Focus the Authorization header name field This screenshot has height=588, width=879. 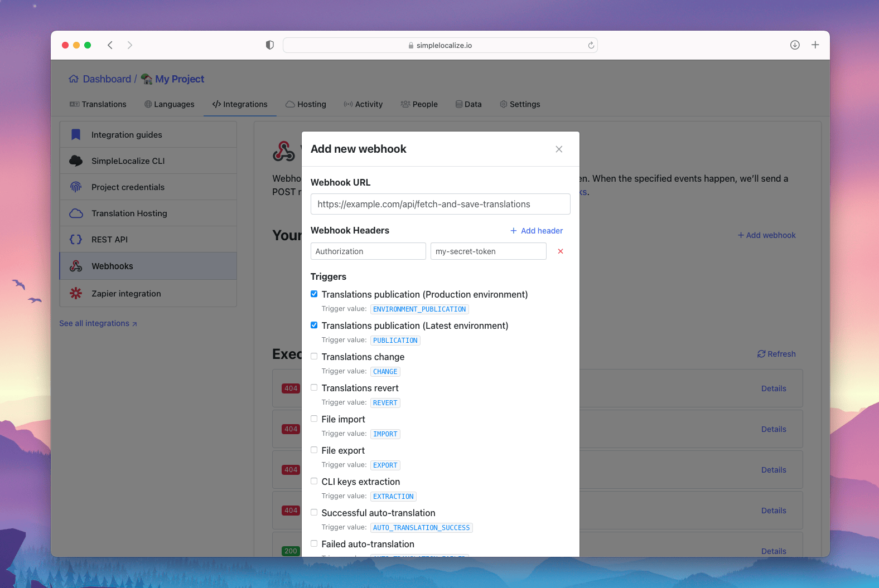368,251
